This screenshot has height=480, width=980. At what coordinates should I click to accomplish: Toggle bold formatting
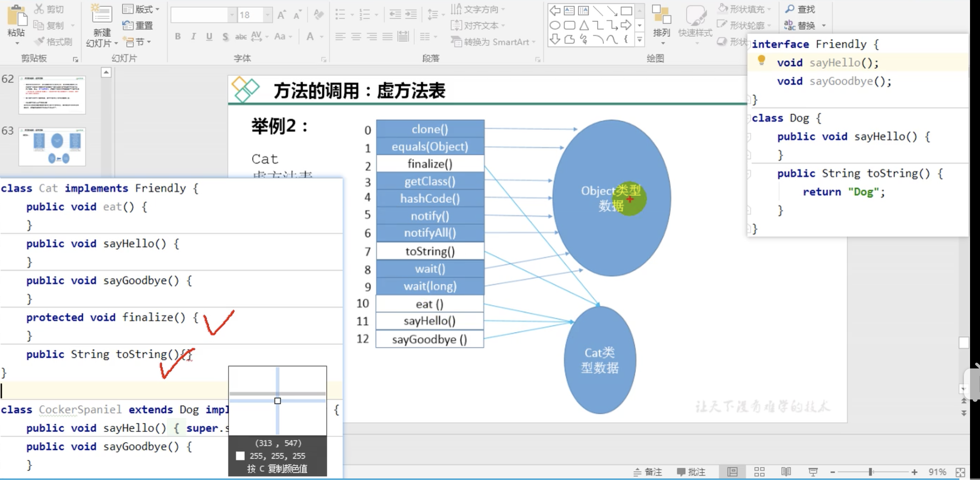(178, 36)
